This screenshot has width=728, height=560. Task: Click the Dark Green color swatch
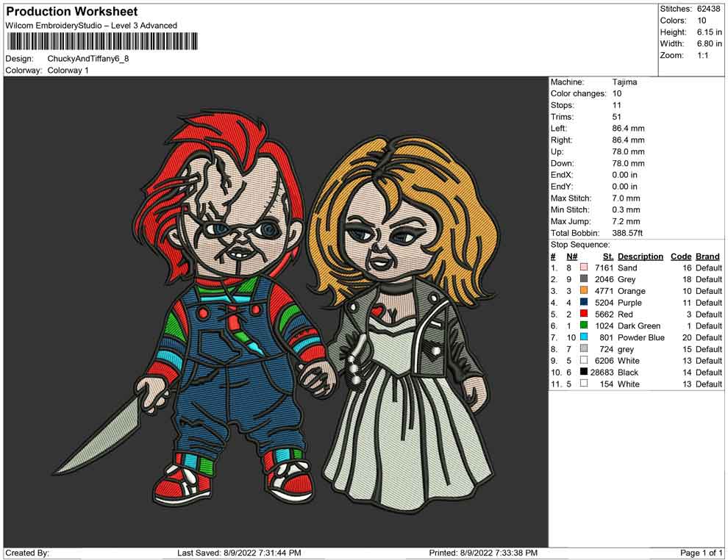point(584,326)
